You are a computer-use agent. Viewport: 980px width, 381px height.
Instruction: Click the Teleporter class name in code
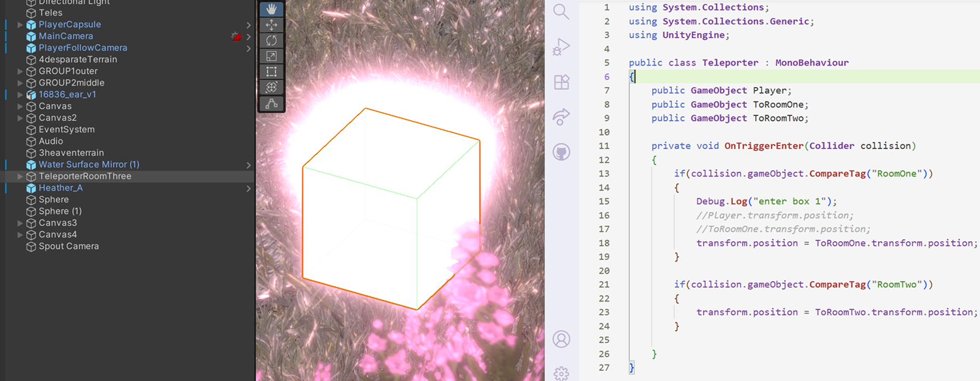point(730,62)
